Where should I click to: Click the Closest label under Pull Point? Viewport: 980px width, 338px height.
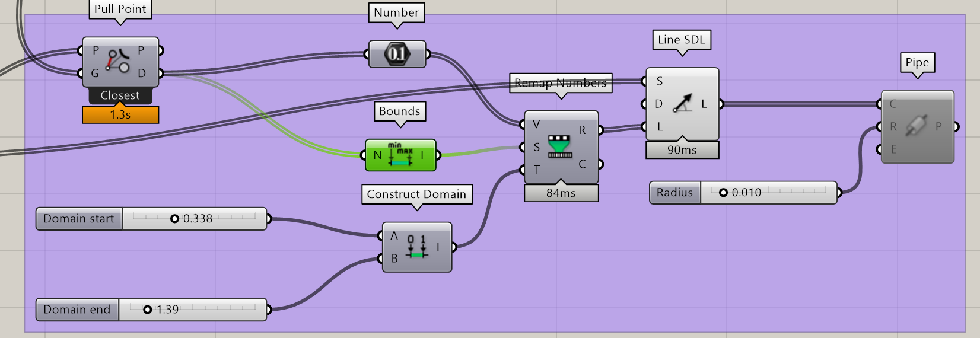120,95
